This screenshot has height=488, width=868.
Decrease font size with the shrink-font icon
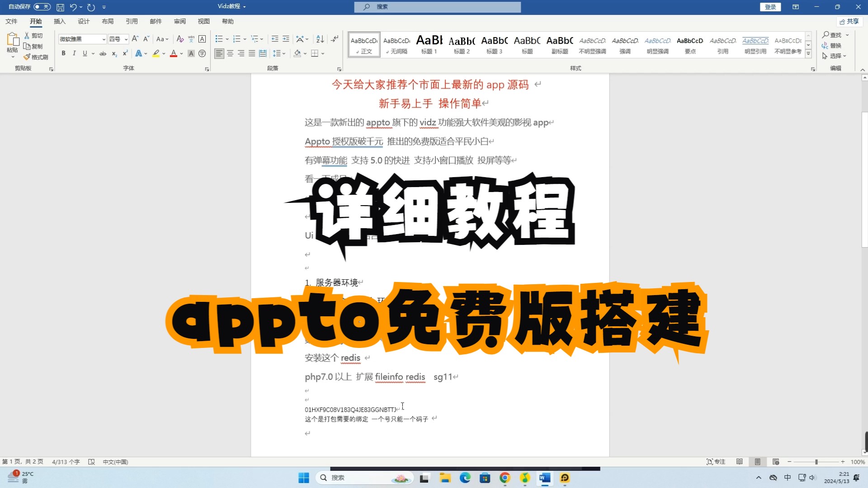click(x=146, y=39)
